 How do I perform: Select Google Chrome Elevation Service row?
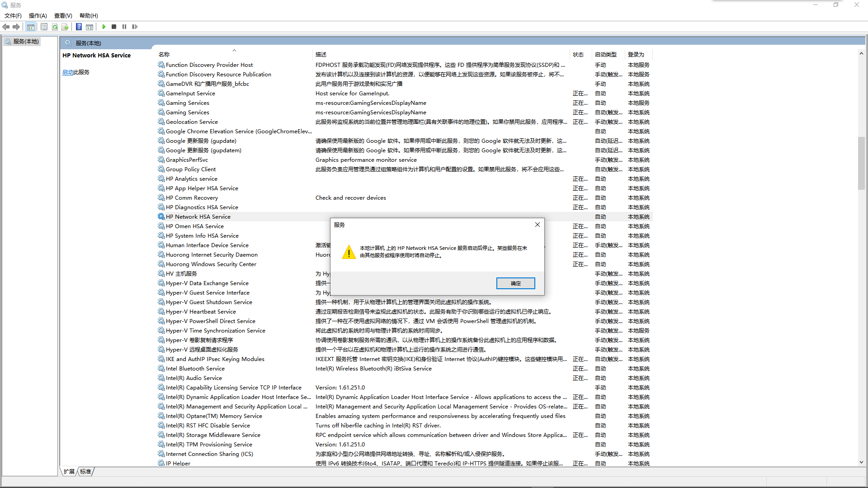404,131
